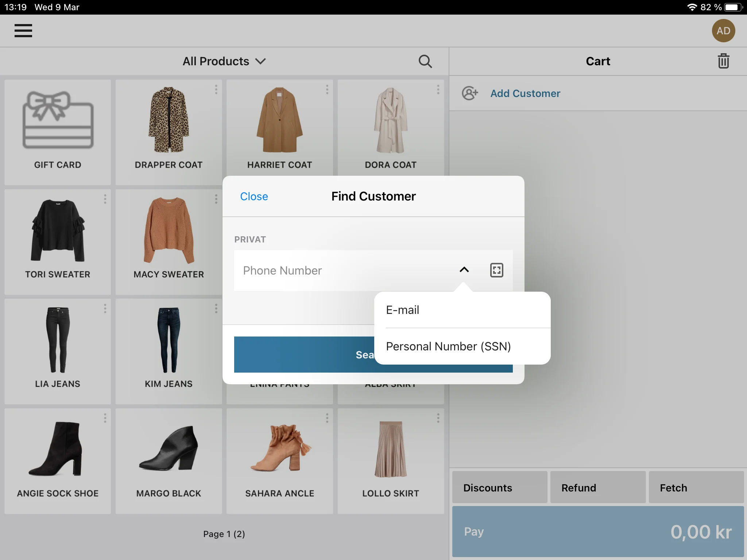Image resolution: width=747 pixels, height=560 pixels.
Task: Expand the All Products category dropdown
Action: [x=224, y=61]
